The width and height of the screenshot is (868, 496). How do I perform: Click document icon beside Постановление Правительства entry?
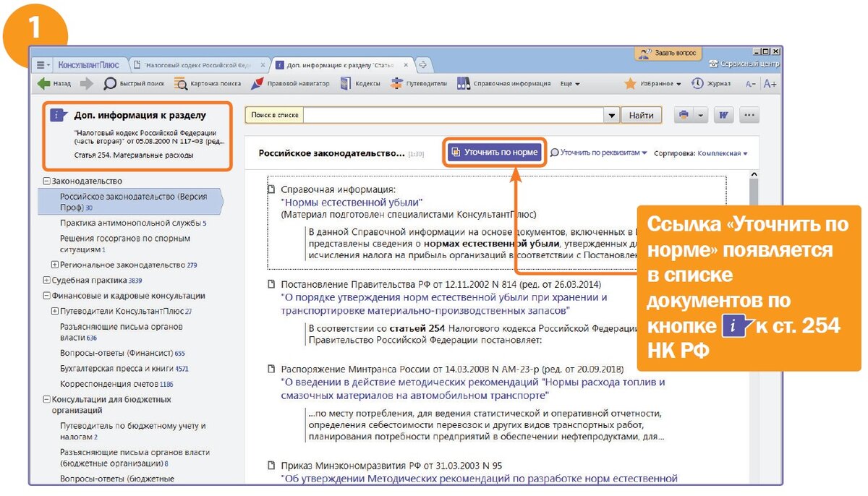pyautogui.click(x=272, y=284)
